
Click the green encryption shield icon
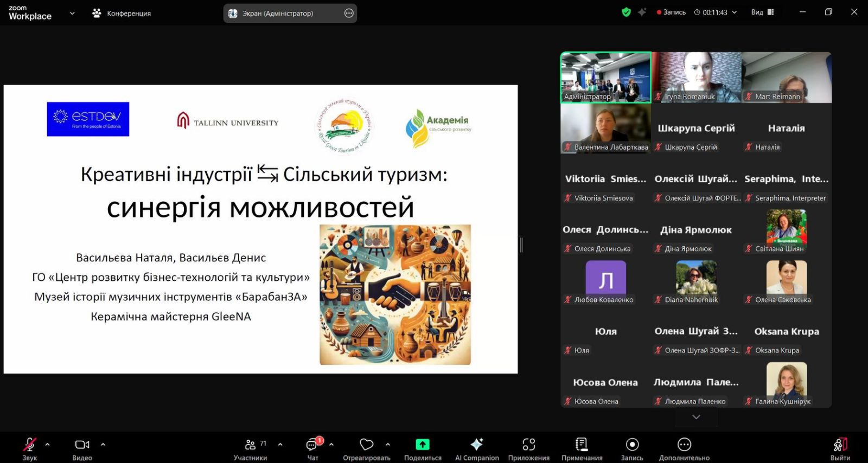[626, 12]
